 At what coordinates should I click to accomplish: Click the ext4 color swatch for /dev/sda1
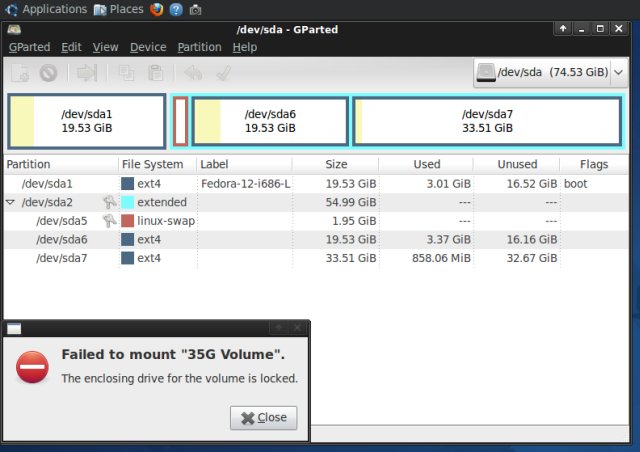[x=127, y=184]
